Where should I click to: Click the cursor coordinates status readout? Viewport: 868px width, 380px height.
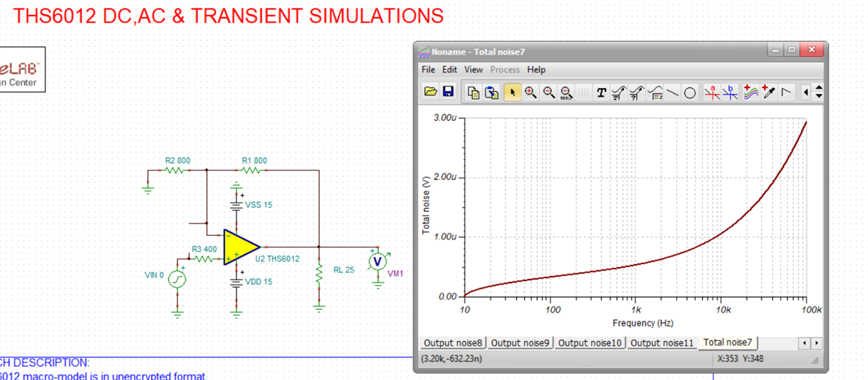[452, 359]
